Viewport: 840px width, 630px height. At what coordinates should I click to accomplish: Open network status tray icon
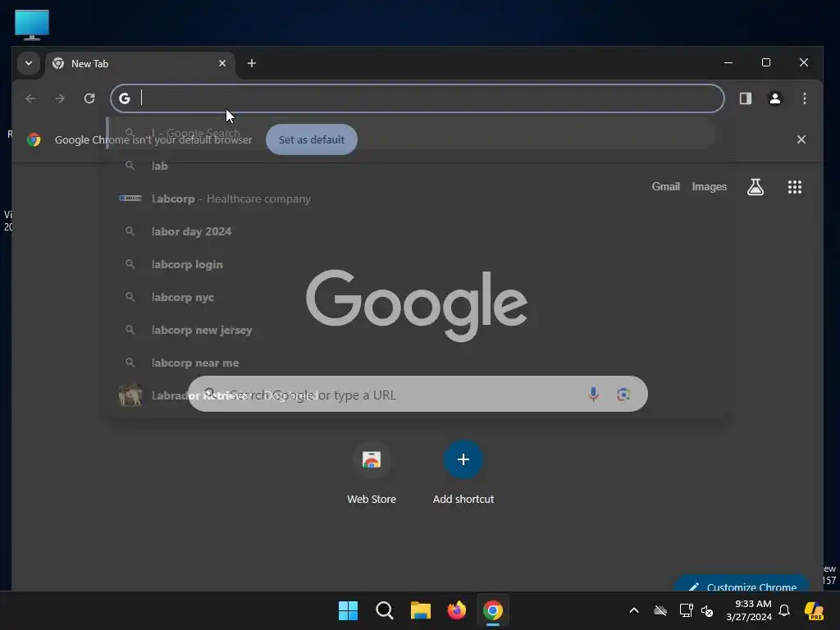point(686,610)
